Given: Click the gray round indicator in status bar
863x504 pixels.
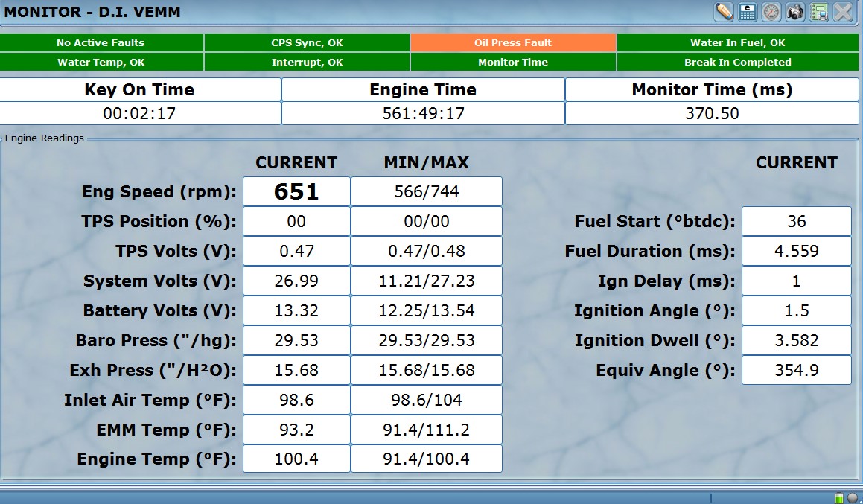Looking at the screenshot, I should [853, 498].
